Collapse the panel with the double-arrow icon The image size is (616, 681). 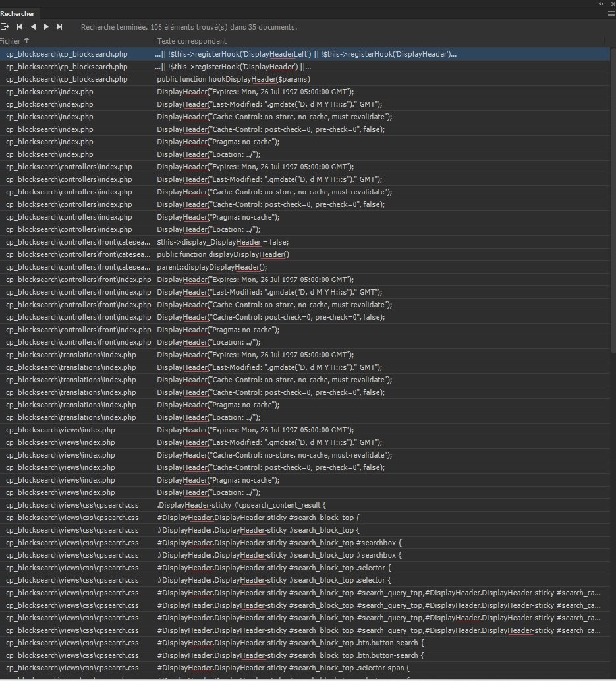[602, 3]
